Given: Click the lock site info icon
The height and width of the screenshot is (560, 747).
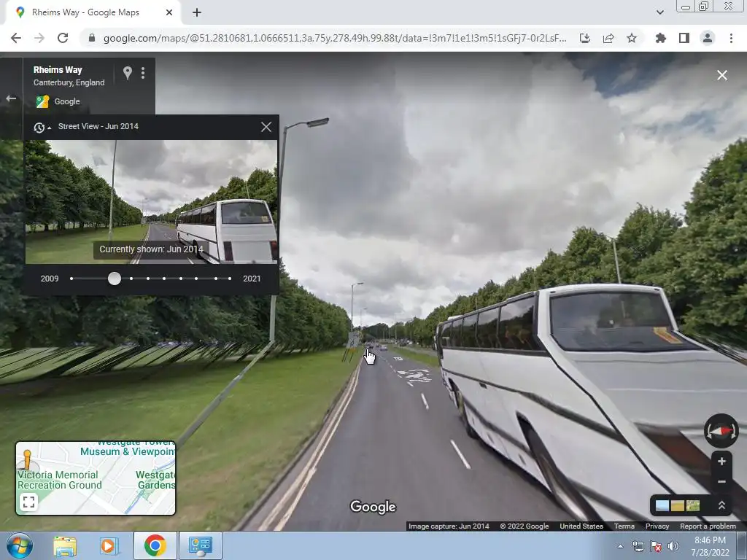Looking at the screenshot, I should [x=92, y=38].
